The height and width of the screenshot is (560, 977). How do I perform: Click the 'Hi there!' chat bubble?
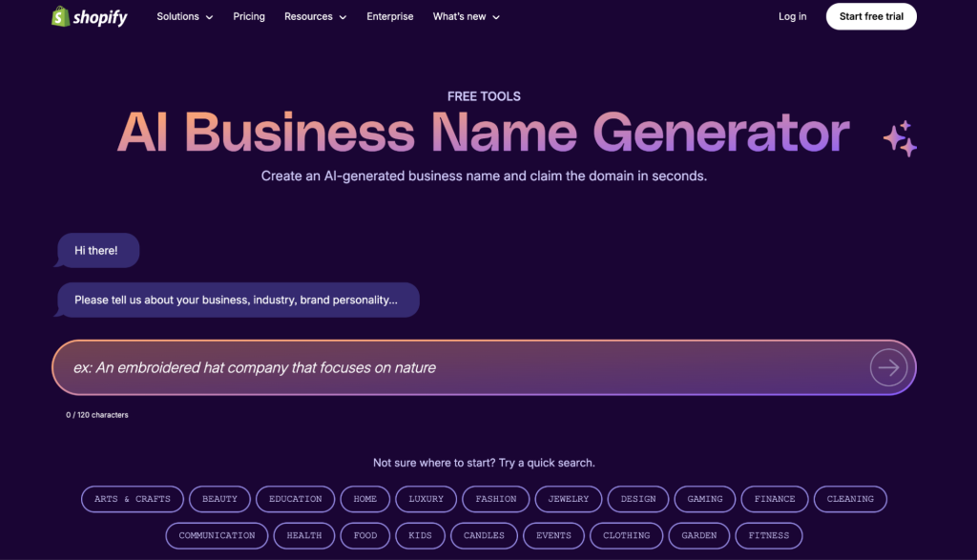pos(97,250)
